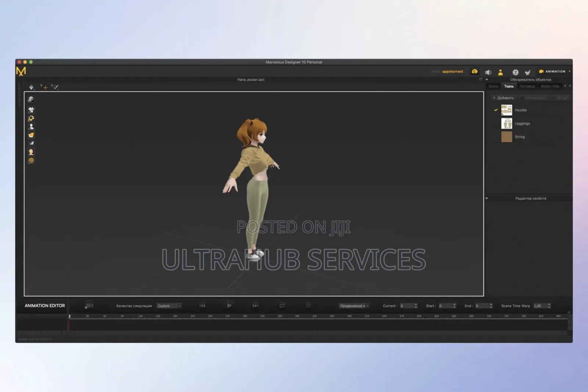Click the gray fabric sheet icon
The width and height of the screenshot is (588, 392).
[x=31, y=143]
